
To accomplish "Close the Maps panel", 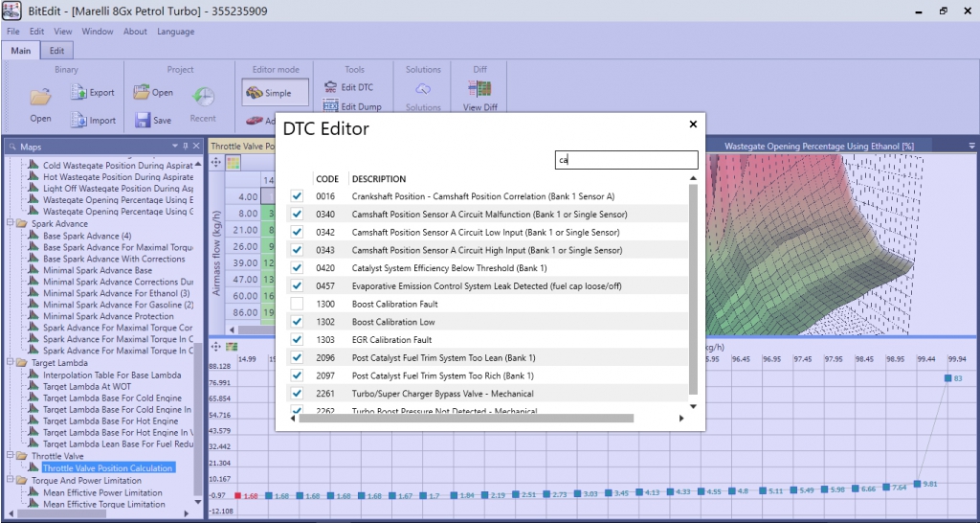I will point(195,147).
